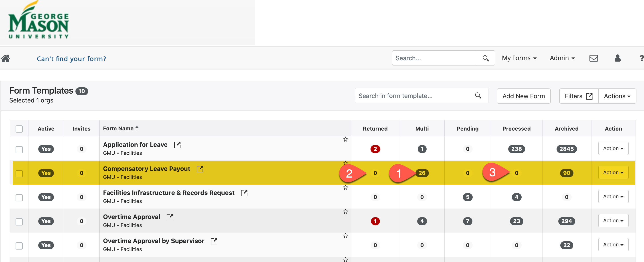The width and height of the screenshot is (644, 262).
Task: Open Overtime Approval external link icon
Action: click(x=170, y=217)
